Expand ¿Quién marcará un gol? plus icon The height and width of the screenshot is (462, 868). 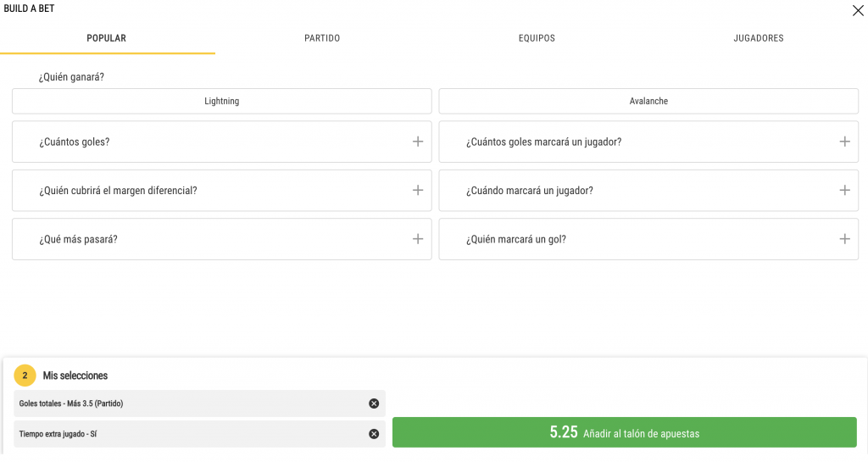(845, 239)
